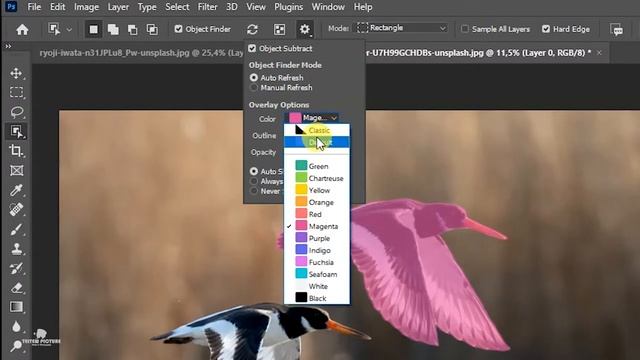Click Subtract from selection icon
The height and width of the screenshot is (360, 640).
pyautogui.click(x=132, y=29)
